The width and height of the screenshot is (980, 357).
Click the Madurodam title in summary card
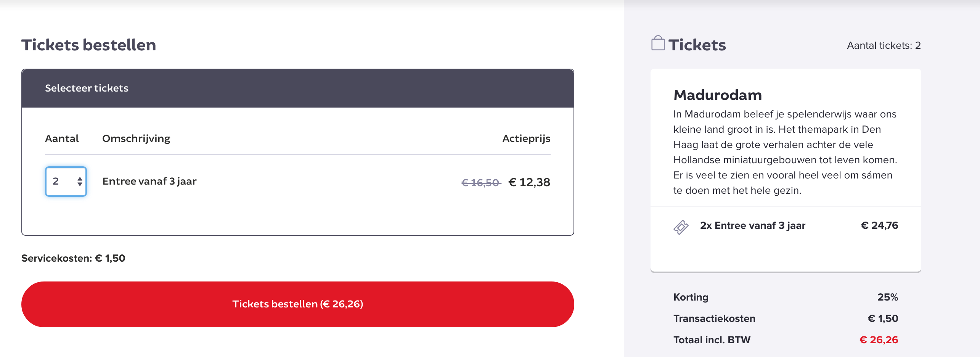click(717, 95)
